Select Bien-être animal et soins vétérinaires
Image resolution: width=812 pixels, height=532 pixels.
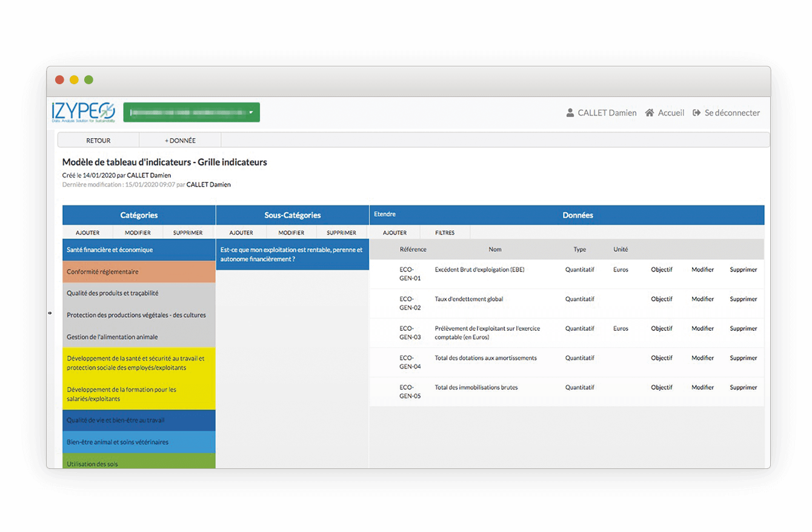coord(139,442)
